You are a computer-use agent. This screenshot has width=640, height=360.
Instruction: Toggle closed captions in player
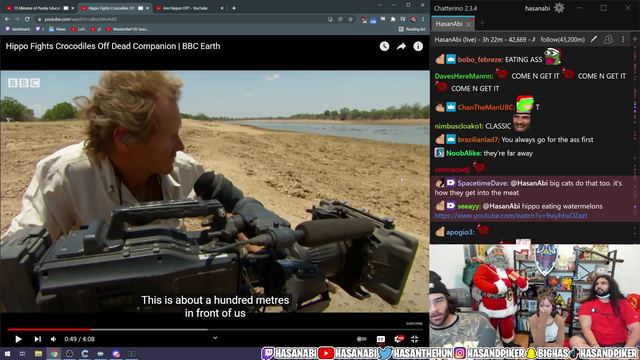tap(380, 339)
